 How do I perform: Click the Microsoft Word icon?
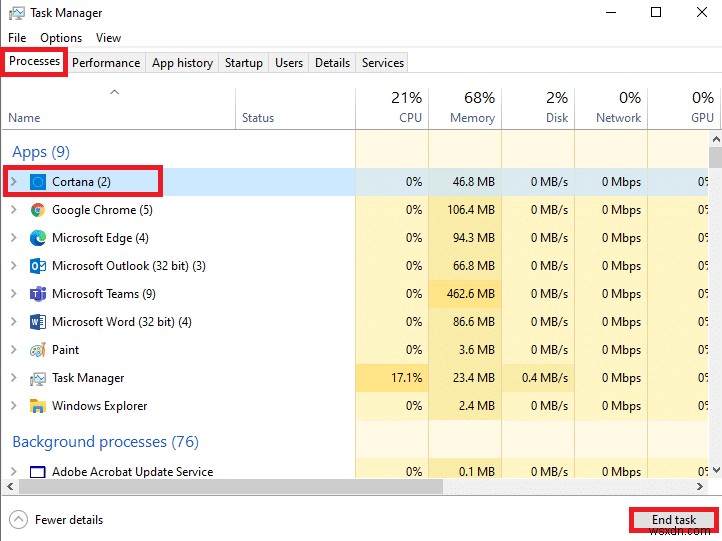coord(38,322)
